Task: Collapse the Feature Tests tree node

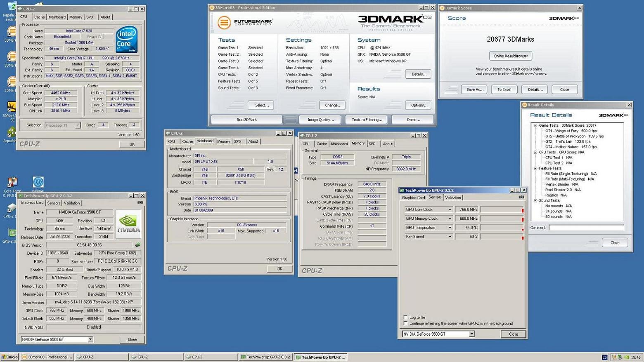Action: (x=535, y=168)
